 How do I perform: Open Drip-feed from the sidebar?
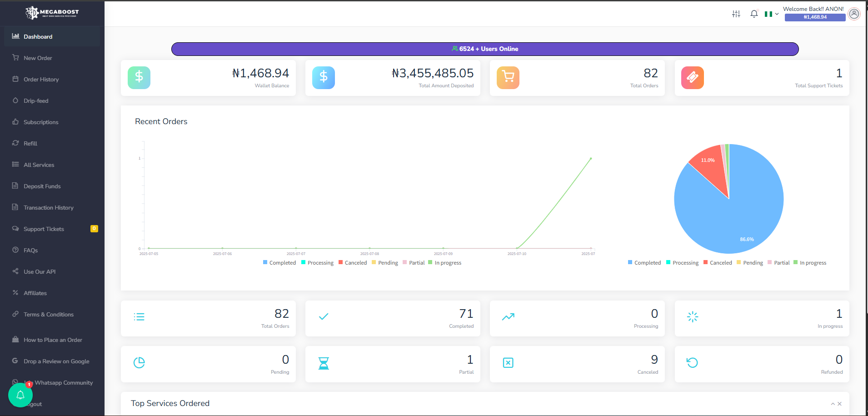tap(35, 100)
